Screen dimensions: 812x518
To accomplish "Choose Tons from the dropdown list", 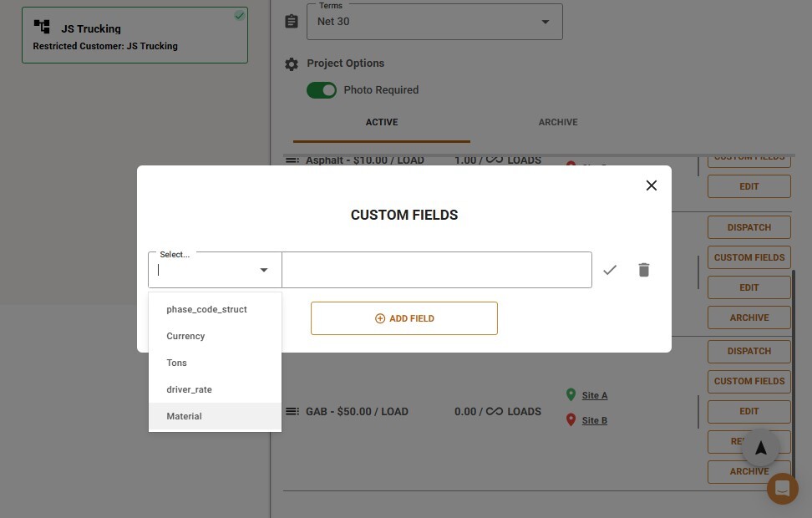I will [x=215, y=363].
